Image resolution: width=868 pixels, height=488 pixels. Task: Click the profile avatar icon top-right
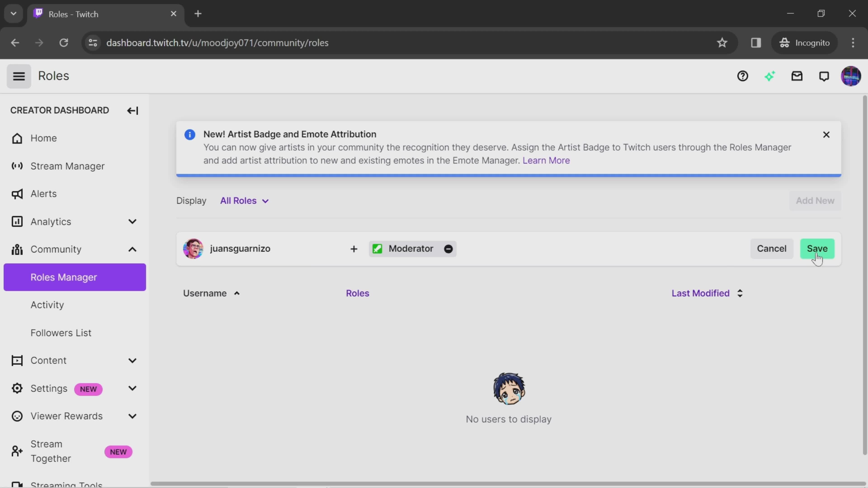point(851,76)
